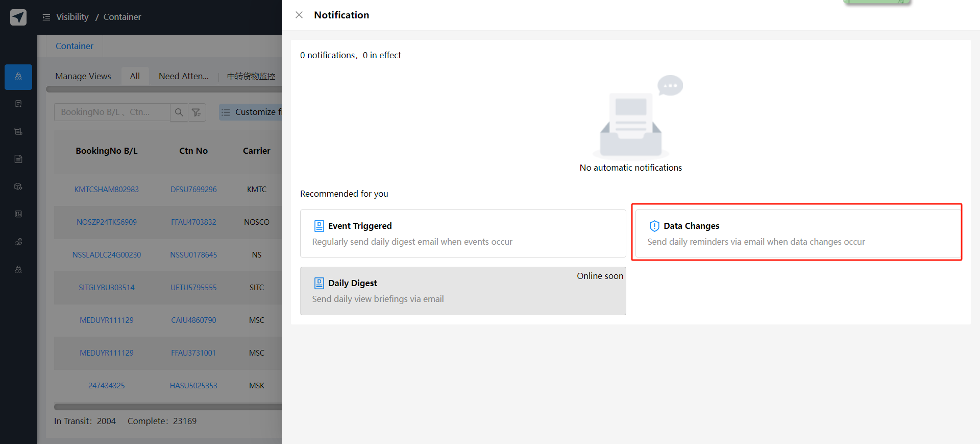980x444 pixels.
Task: Open the advanced filter funnel icon
Action: 197,112
